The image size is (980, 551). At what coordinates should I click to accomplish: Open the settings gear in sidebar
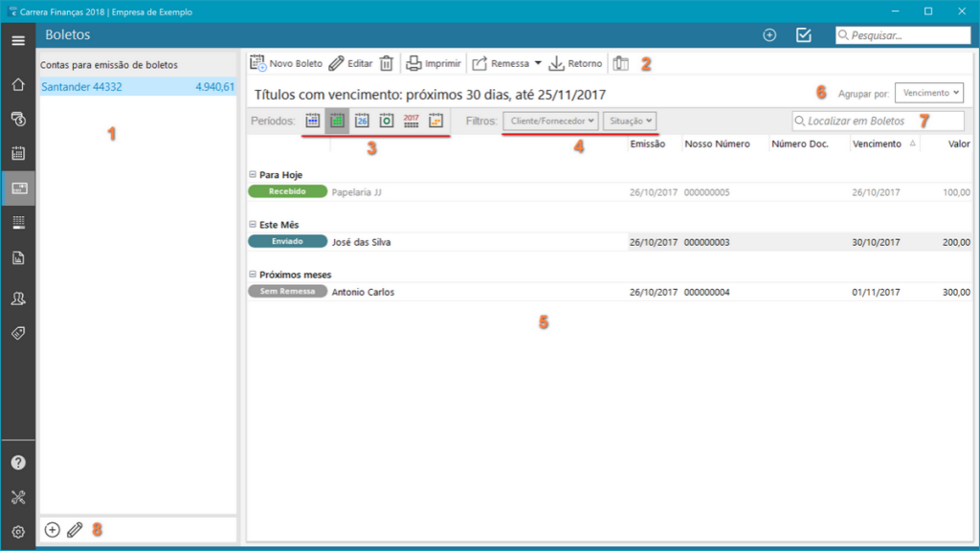[18, 532]
